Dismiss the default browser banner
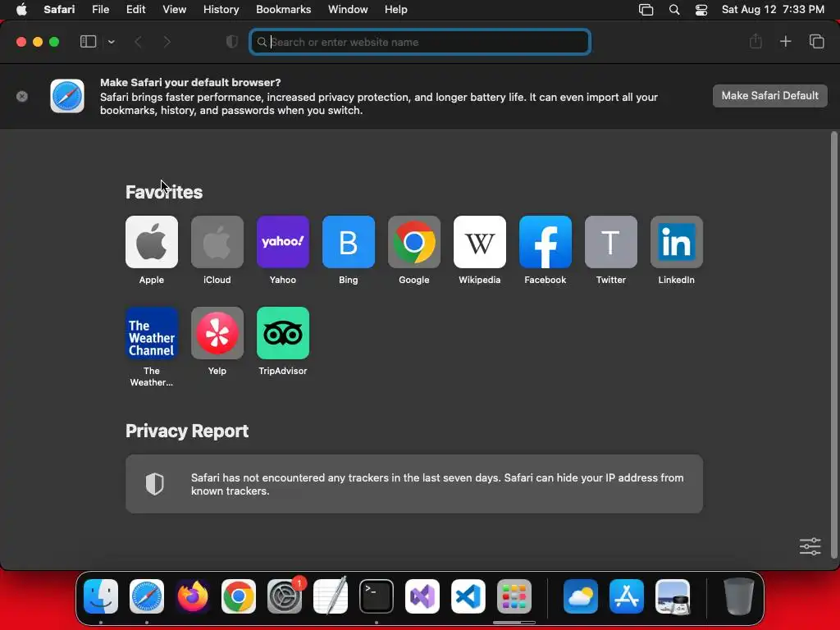This screenshot has width=840, height=630. tap(22, 97)
